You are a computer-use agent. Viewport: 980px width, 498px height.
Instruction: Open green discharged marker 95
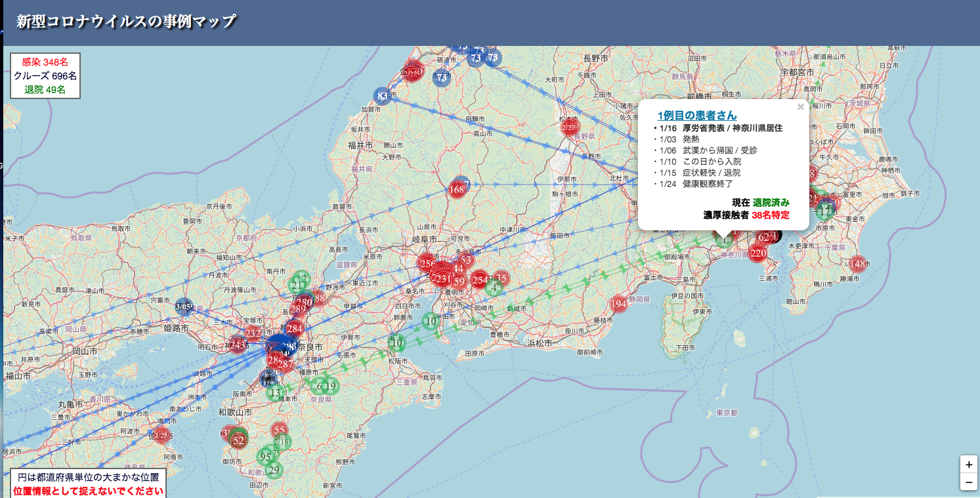[x=266, y=457]
